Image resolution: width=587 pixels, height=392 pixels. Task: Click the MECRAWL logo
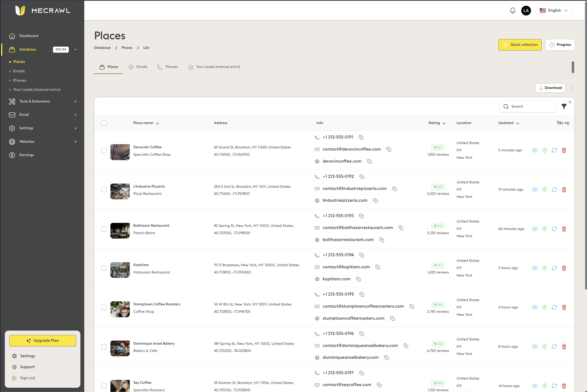click(x=43, y=10)
